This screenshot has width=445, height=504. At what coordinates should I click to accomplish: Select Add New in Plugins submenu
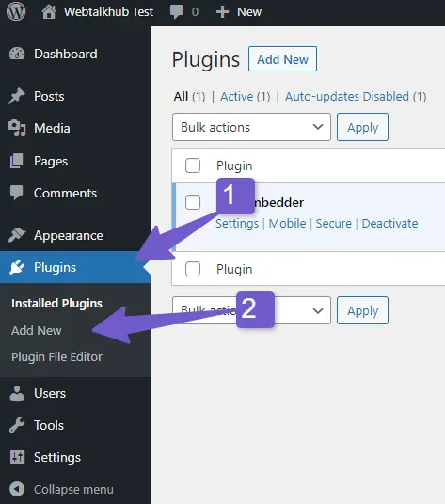[x=37, y=330]
